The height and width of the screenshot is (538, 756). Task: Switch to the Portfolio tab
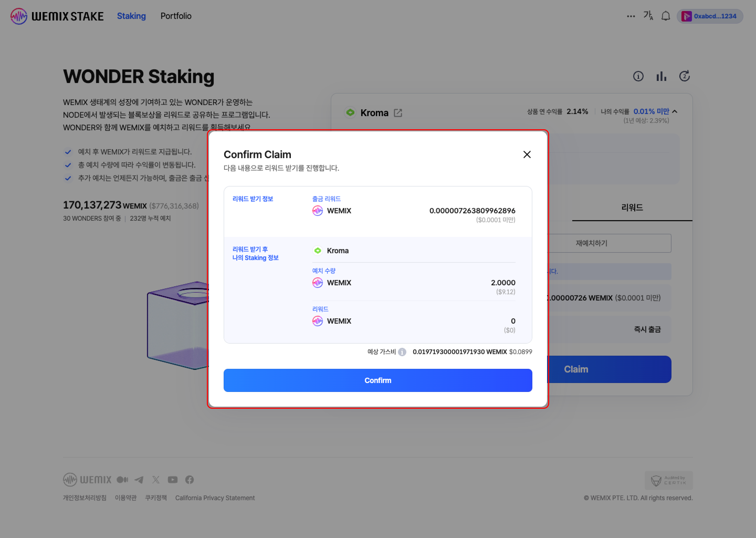[176, 16]
